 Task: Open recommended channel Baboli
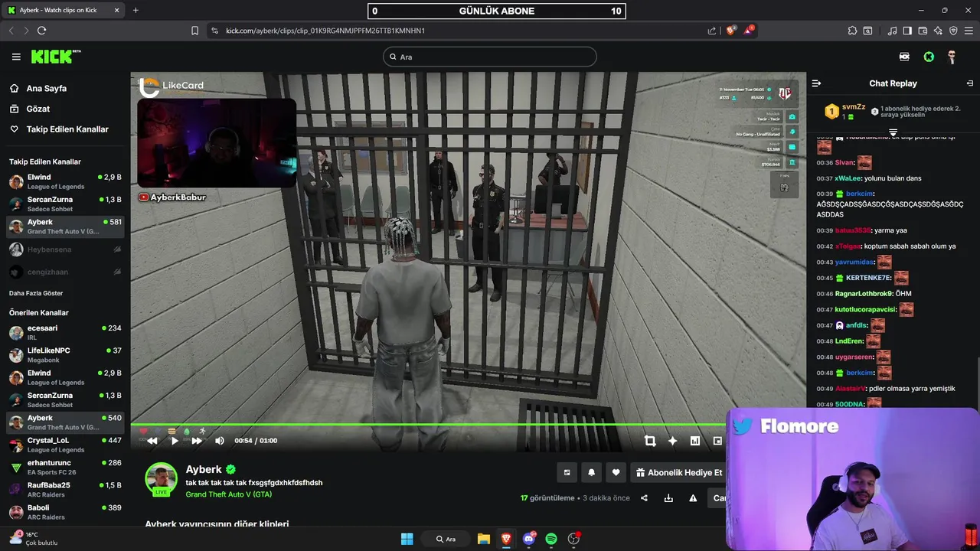coord(65,512)
